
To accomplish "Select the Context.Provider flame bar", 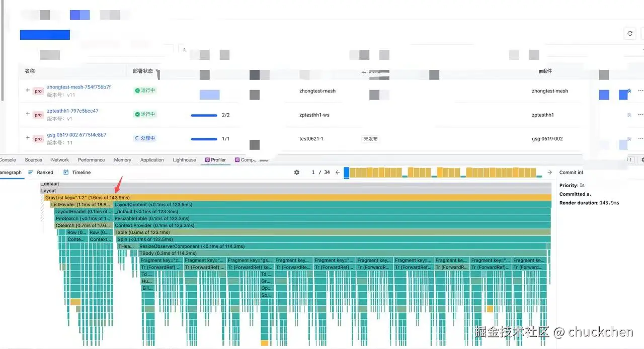I will tap(332, 226).
